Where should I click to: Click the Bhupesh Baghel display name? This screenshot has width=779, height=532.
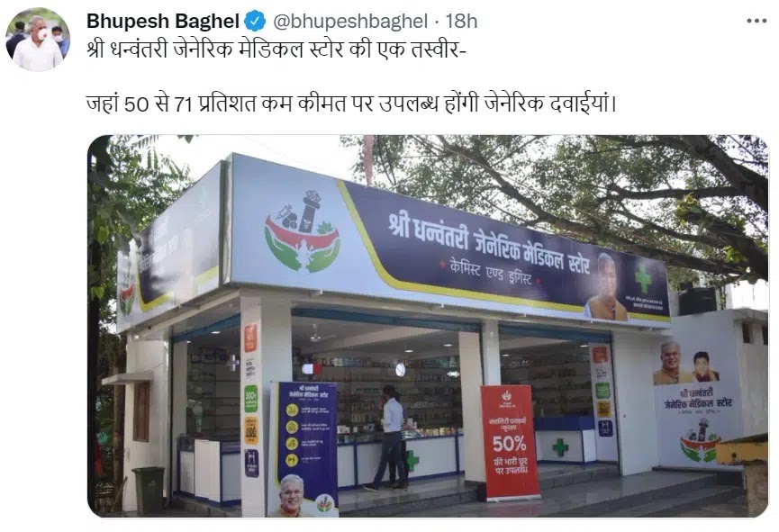pyautogui.click(x=163, y=22)
